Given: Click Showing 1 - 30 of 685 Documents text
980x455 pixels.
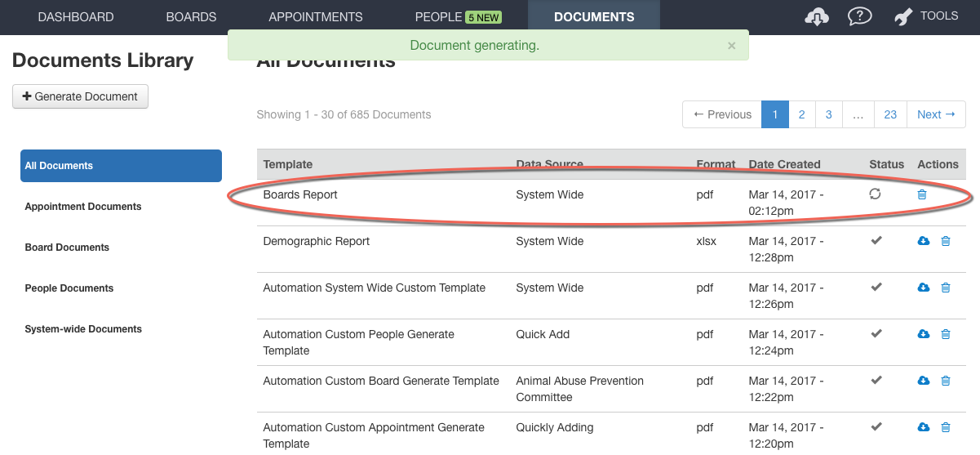Looking at the screenshot, I should coord(344,114).
